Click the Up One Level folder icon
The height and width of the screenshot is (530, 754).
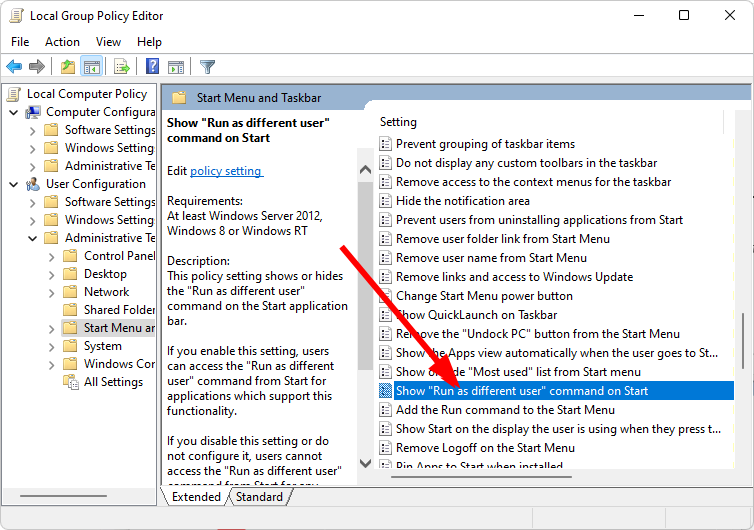click(x=67, y=67)
